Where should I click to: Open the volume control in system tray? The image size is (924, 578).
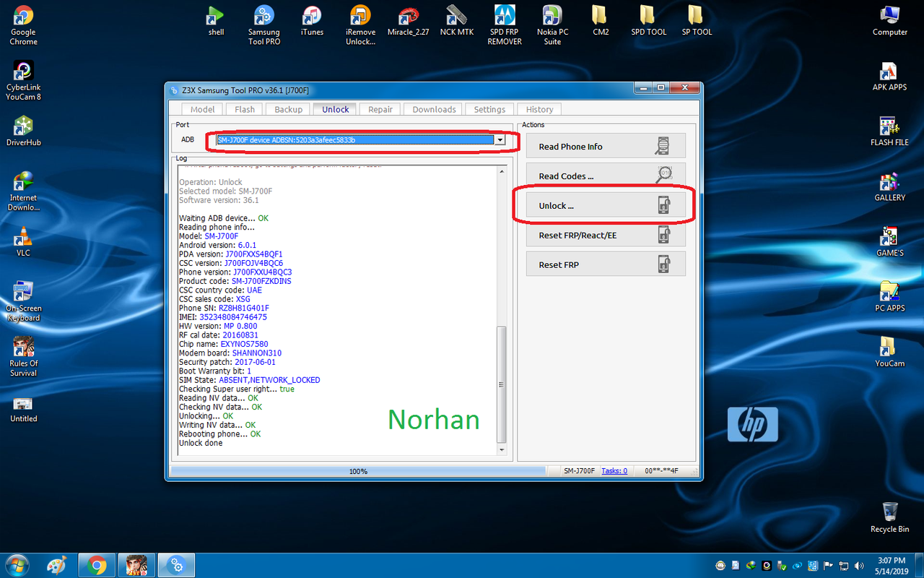[x=859, y=566]
